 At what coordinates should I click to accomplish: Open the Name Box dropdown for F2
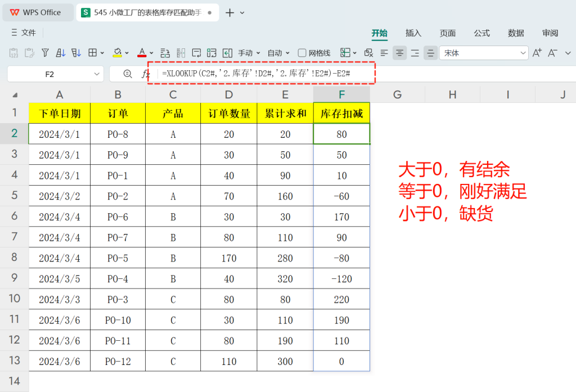(97, 74)
